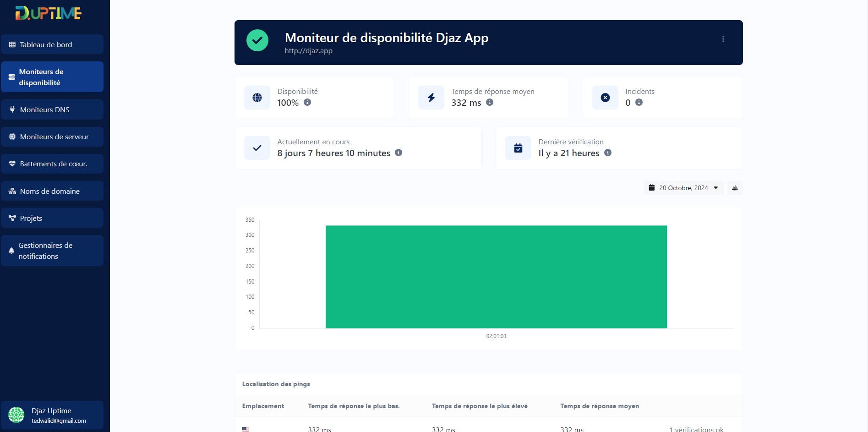
Task: Click the US flag location icon
Action: 246,429
